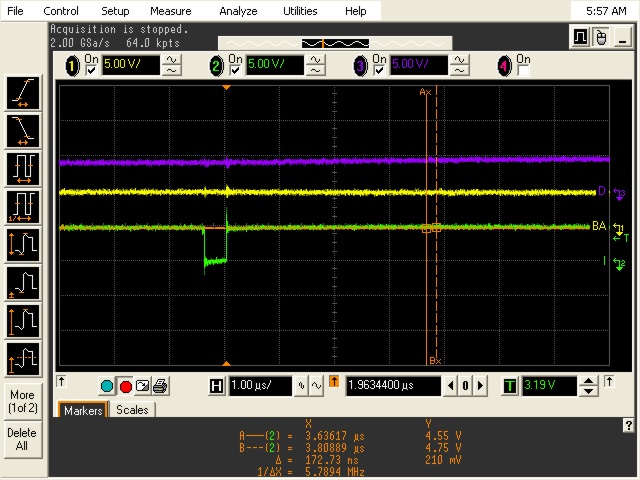Raise trigger level with up arrow
This screenshot has height=480, width=640.
(588, 381)
